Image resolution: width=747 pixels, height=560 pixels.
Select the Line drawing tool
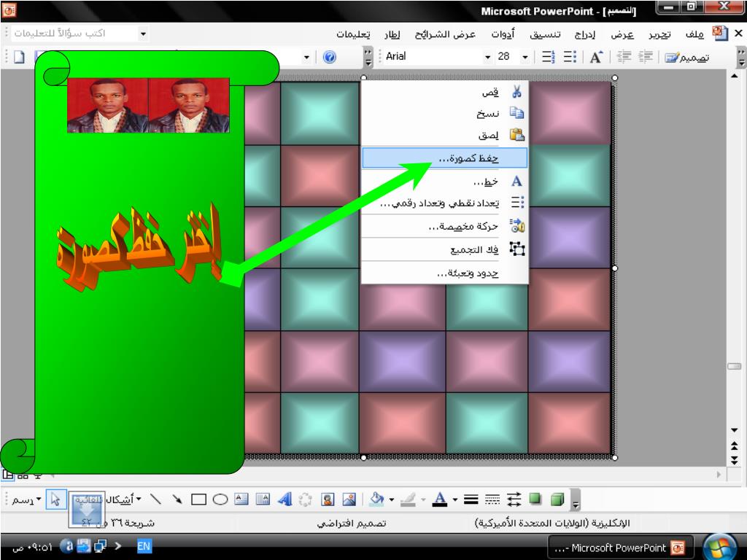point(156,499)
